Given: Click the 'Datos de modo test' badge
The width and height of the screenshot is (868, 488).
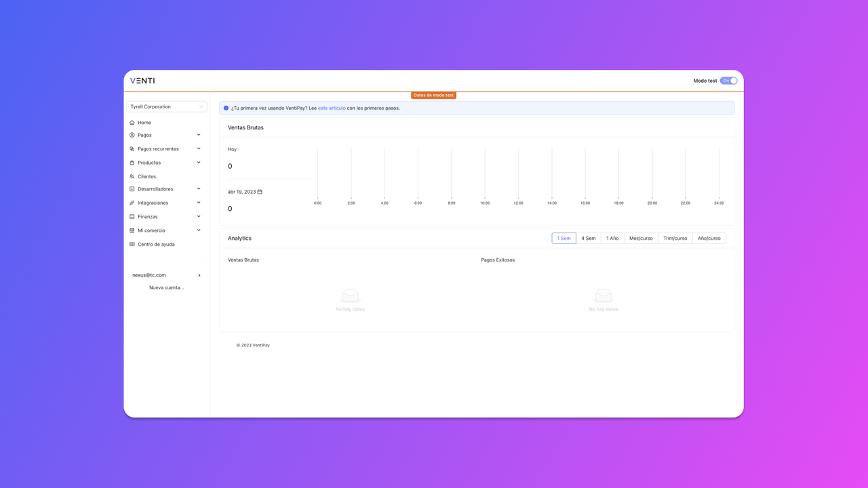Looking at the screenshot, I should click(x=434, y=96).
